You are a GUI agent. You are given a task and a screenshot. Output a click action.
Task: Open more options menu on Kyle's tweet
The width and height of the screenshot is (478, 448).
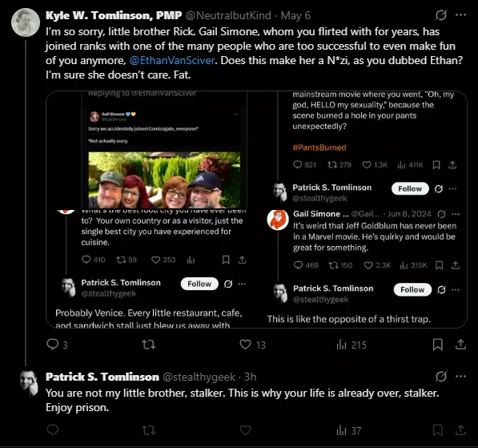(460, 15)
